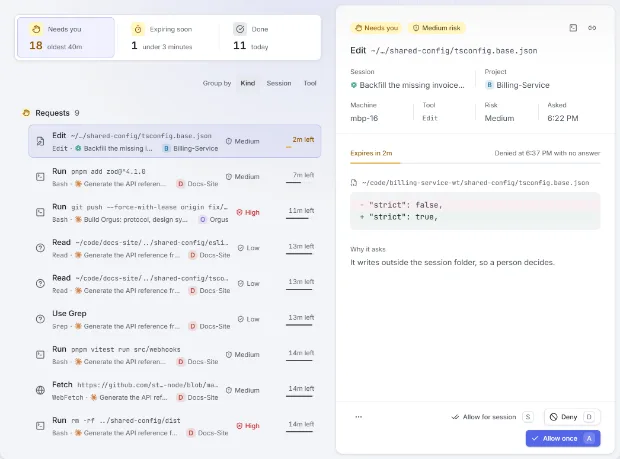The height and width of the screenshot is (459, 620).
Task: Deny the edit request
Action: [x=572, y=417]
